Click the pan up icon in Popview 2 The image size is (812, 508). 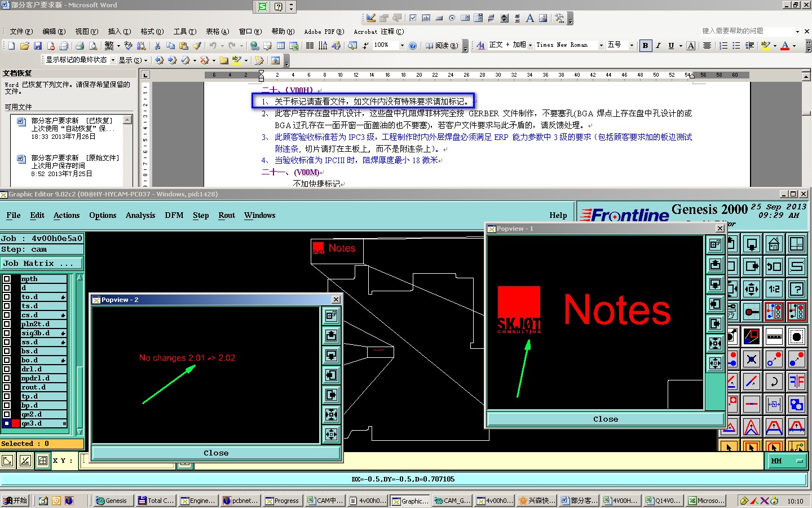pos(332,336)
